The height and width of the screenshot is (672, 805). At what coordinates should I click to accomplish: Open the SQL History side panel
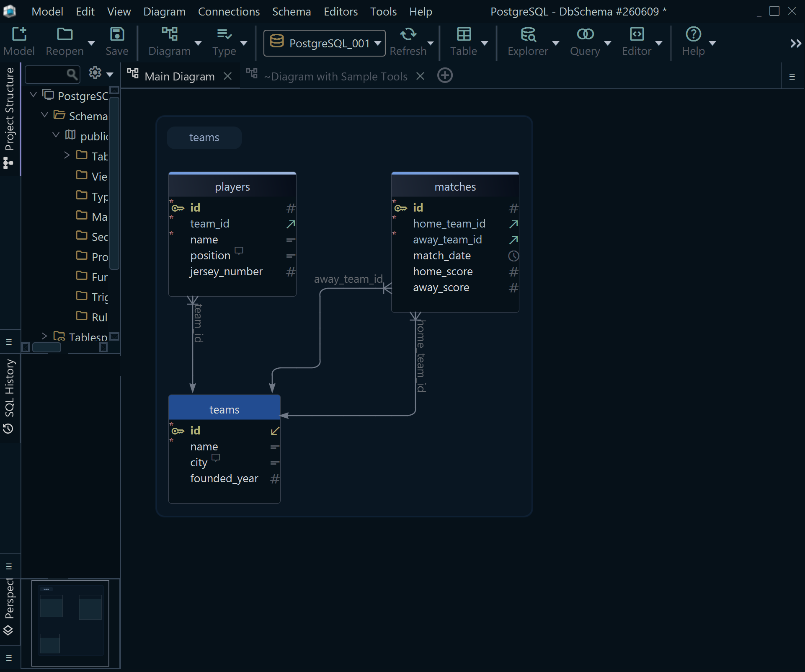(x=9, y=396)
